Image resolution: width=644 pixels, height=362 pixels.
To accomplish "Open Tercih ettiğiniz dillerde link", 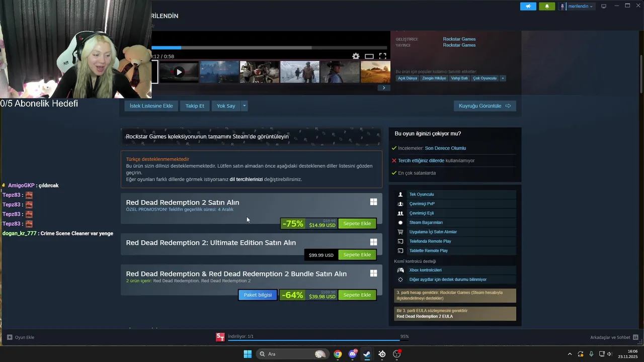I will [x=421, y=160].
